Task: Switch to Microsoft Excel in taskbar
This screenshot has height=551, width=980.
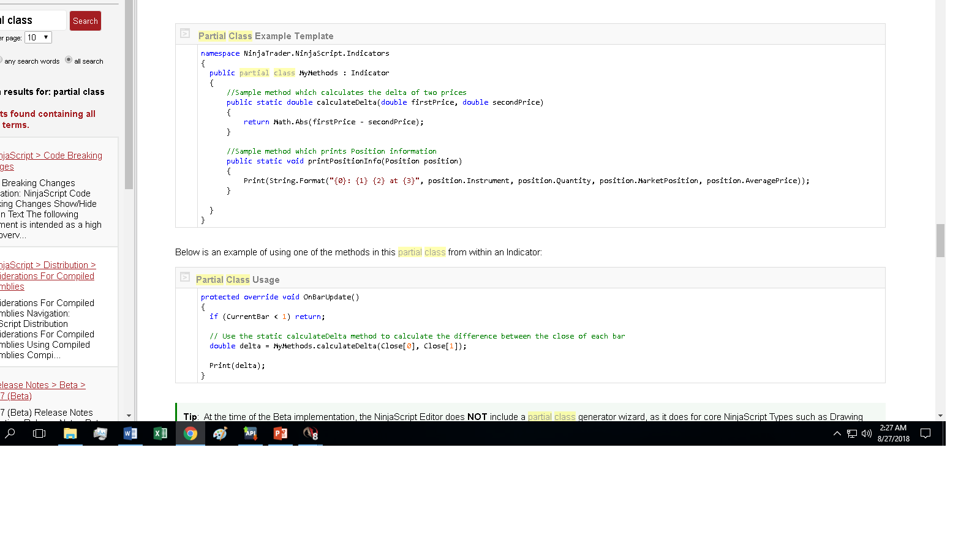Action: click(x=160, y=433)
